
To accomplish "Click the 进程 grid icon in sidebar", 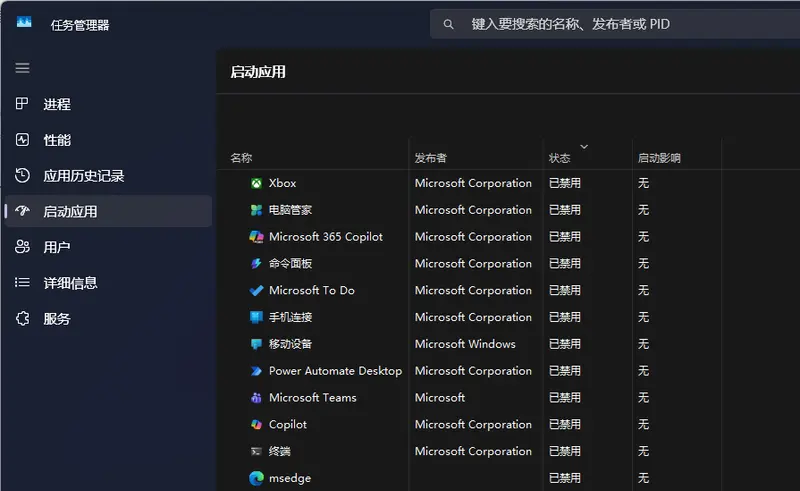I will [22, 104].
